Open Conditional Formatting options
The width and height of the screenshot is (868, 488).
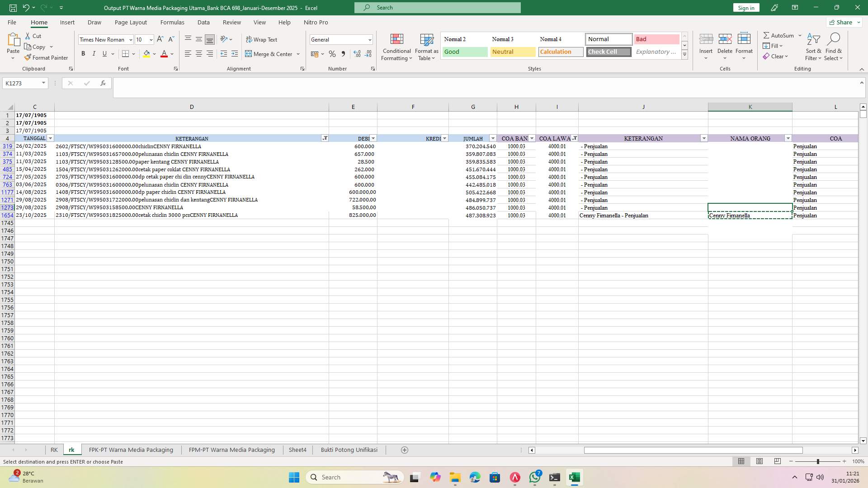[x=396, y=47]
